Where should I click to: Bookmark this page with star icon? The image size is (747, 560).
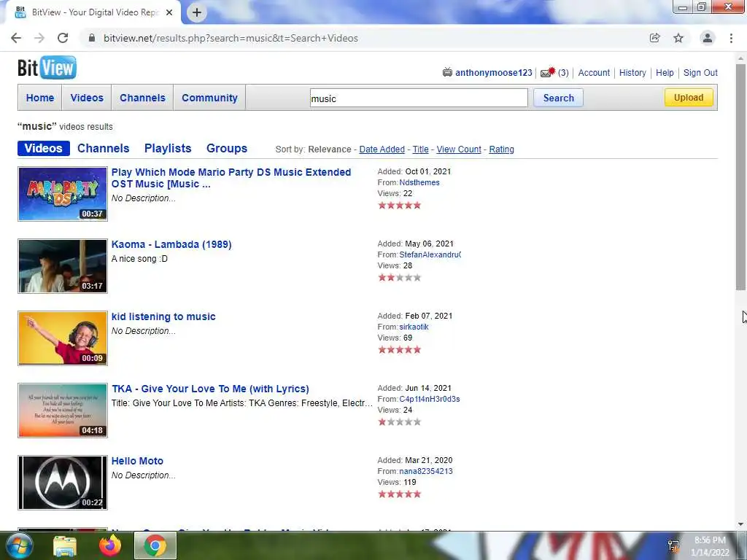pyautogui.click(x=678, y=38)
